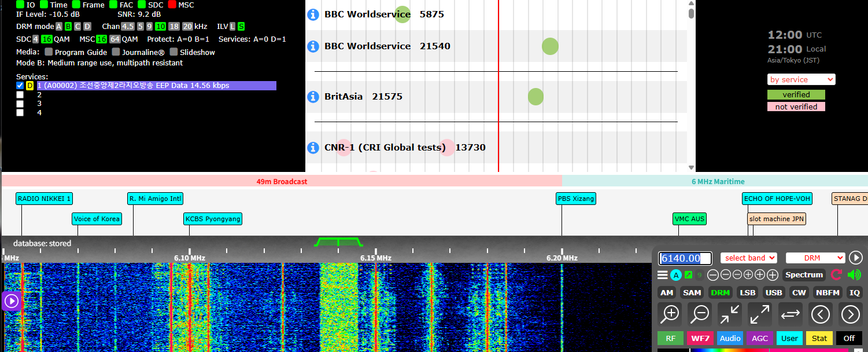Switch to the AGC tab

[x=760, y=338]
